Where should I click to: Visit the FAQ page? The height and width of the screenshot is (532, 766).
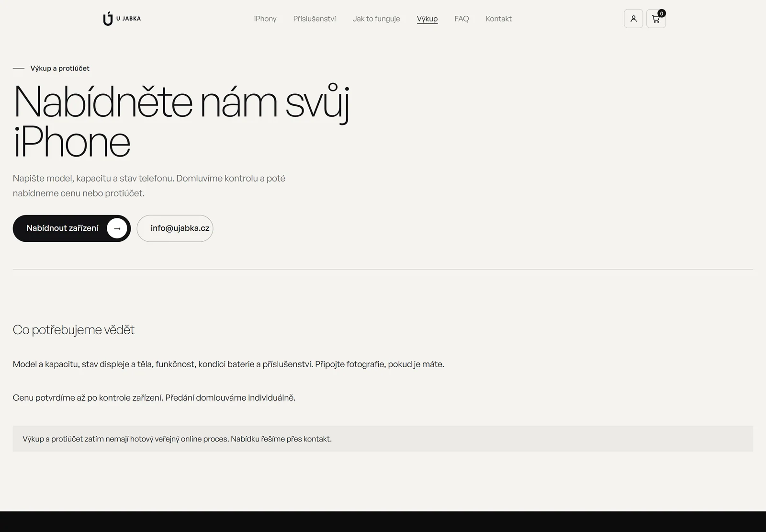pyautogui.click(x=462, y=19)
